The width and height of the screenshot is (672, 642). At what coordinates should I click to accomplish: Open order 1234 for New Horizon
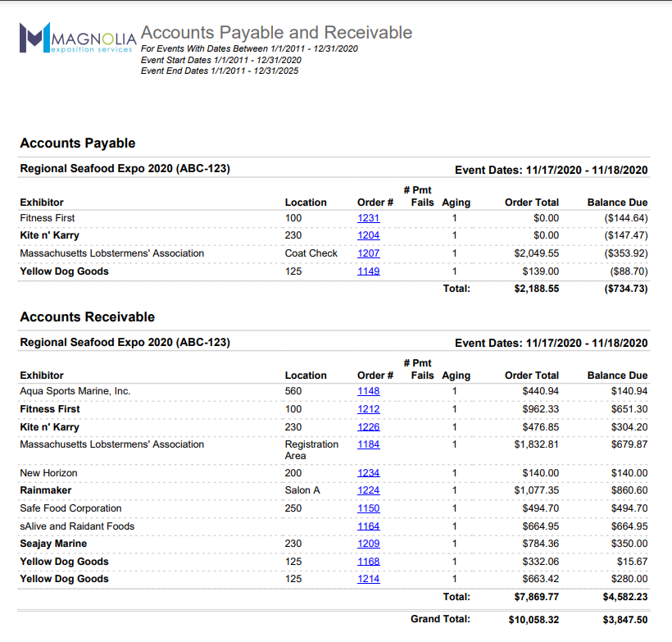tap(368, 473)
